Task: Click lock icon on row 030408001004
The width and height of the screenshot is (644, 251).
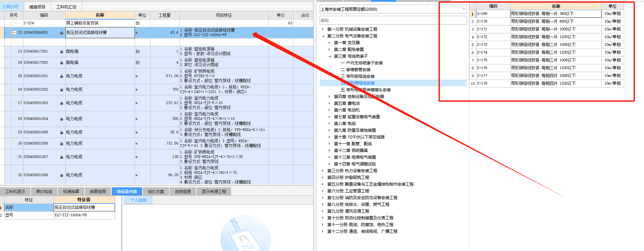Action: click(62, 119)
